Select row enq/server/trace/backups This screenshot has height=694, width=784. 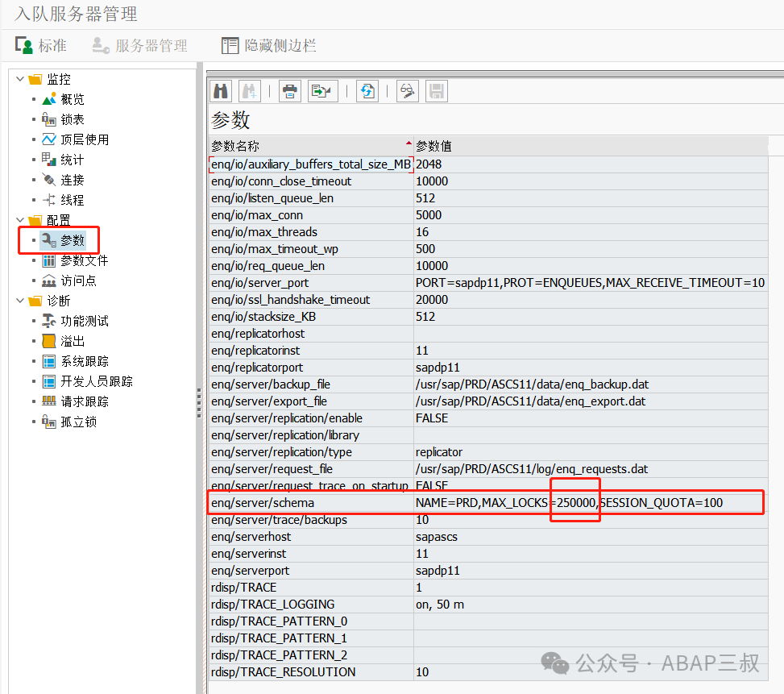click(488, 520)
